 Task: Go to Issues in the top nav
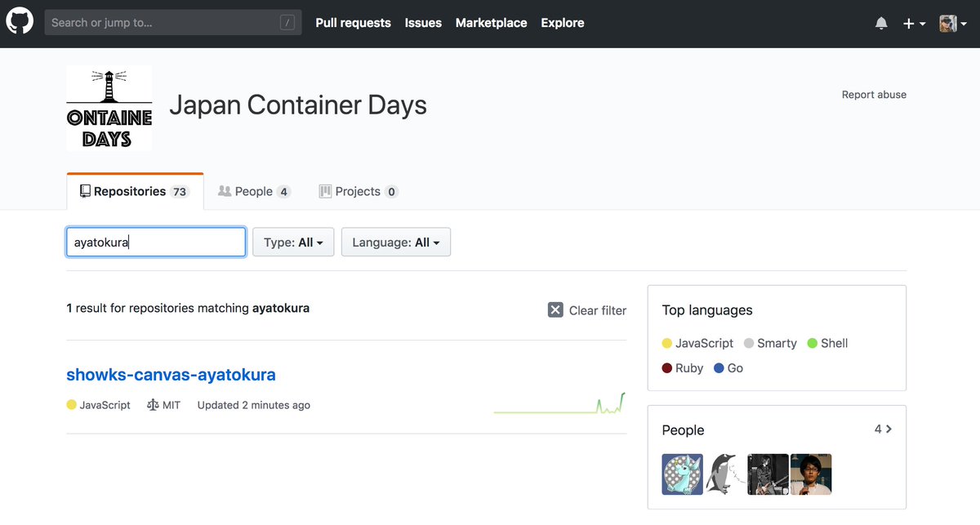[x=423, y=23]
